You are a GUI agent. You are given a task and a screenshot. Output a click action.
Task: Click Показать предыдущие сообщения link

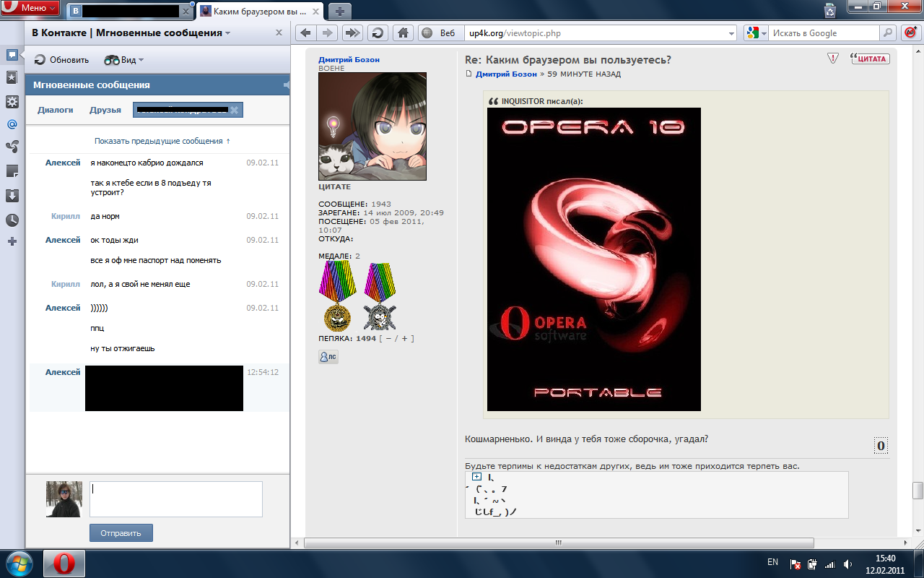pos(162,141)
